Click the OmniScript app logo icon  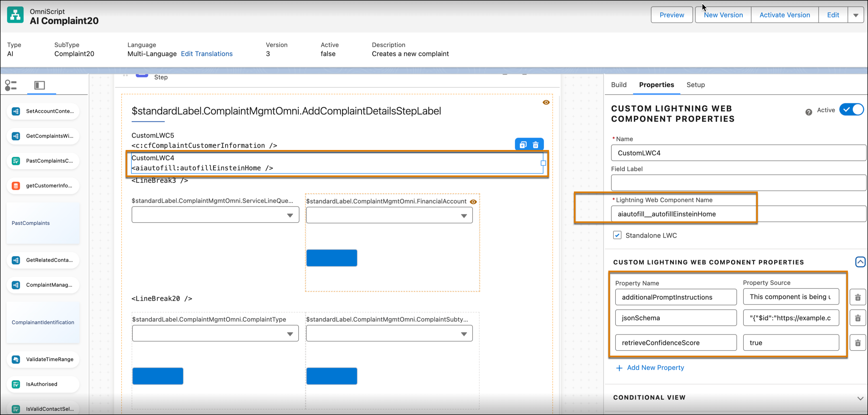pos(15,15)
